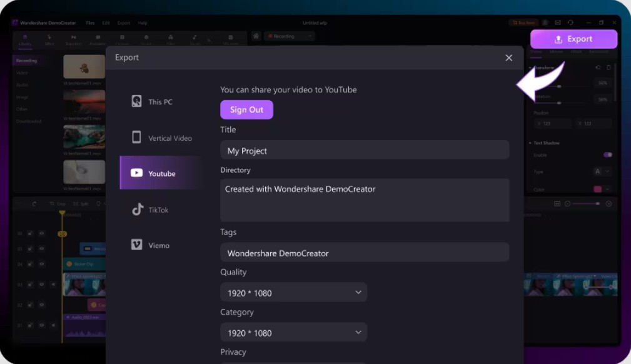The image size is (631, 364).
Task: Click the Crop tool in timeline toolbar
Action: coord(58,204)
